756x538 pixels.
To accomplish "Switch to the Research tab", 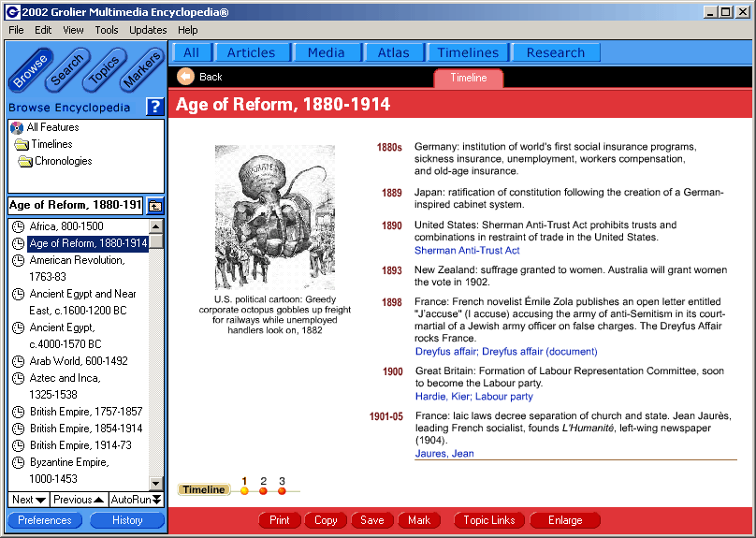I will 556,52.
